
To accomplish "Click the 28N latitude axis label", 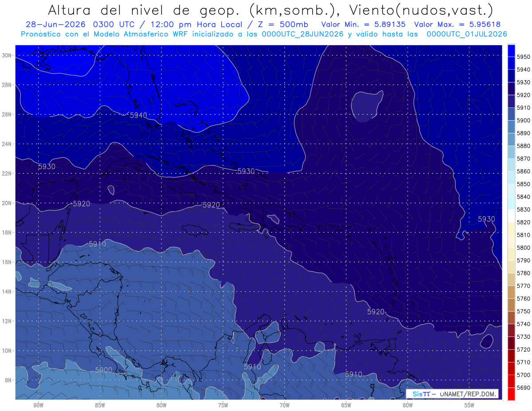I will (8, 85).
